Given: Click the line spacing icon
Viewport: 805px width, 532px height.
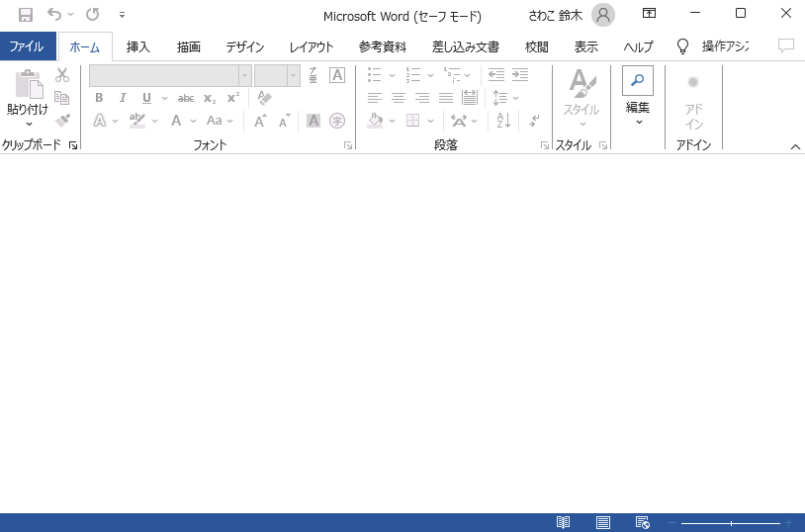Looking at the screenshot, I should (500, 98).
